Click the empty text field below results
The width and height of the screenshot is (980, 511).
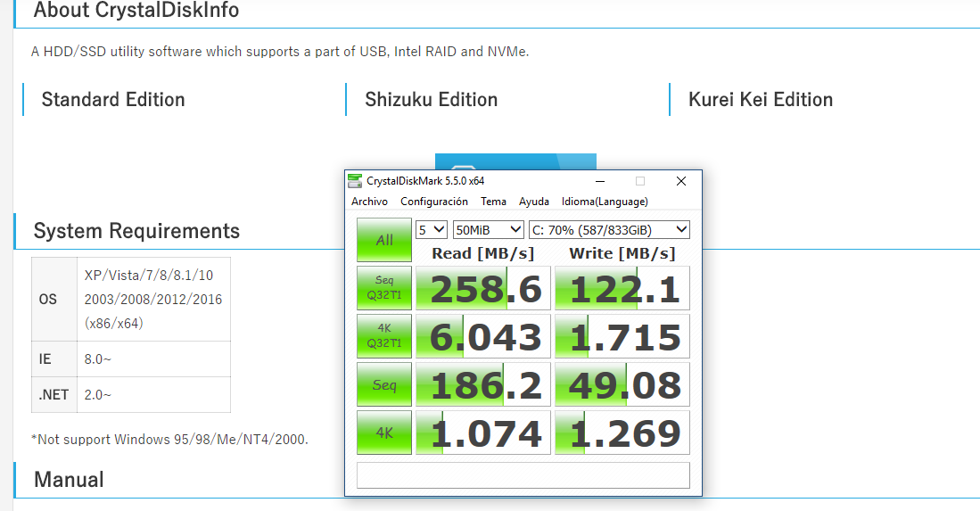pyautogui.click(x=523, y=475)
